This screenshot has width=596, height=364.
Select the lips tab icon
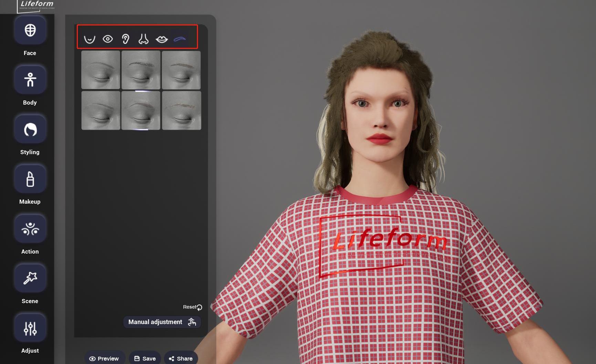[x=162, y=39]
